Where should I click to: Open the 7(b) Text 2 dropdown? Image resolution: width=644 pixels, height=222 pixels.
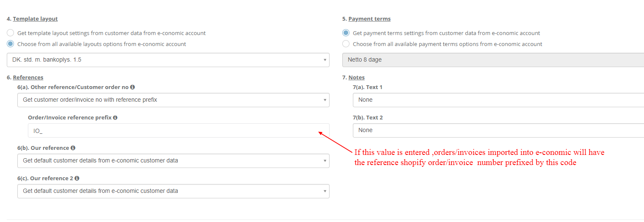click(x=499, y=130)
